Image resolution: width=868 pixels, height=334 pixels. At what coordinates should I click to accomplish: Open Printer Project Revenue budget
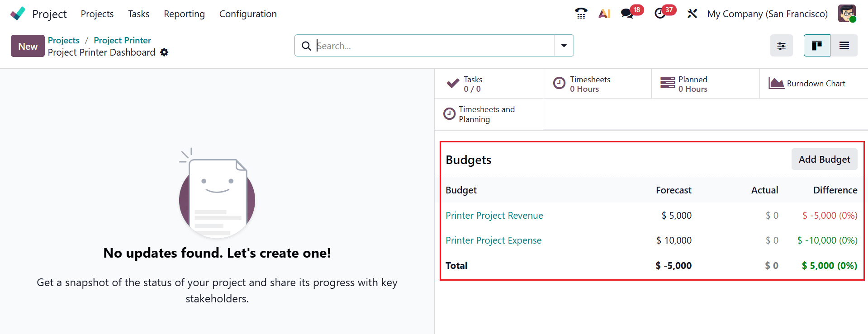[x=494, y=216]
